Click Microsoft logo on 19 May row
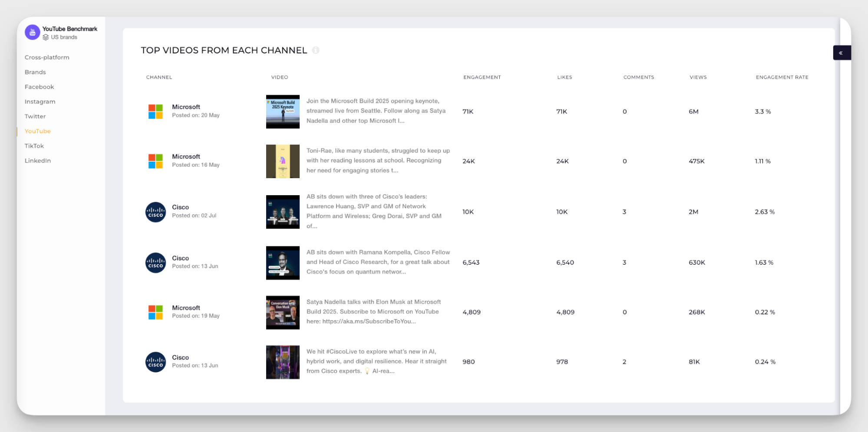Image resolution: width=868 pixels, height=432 pixels. [155, 312]
